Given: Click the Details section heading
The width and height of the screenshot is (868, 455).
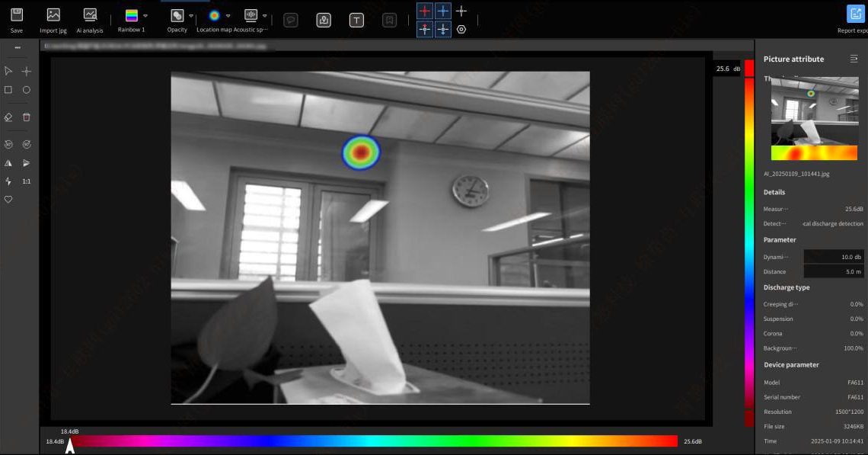Looking at the screenshot, I should pyautogui.click(x=774, y=192).
